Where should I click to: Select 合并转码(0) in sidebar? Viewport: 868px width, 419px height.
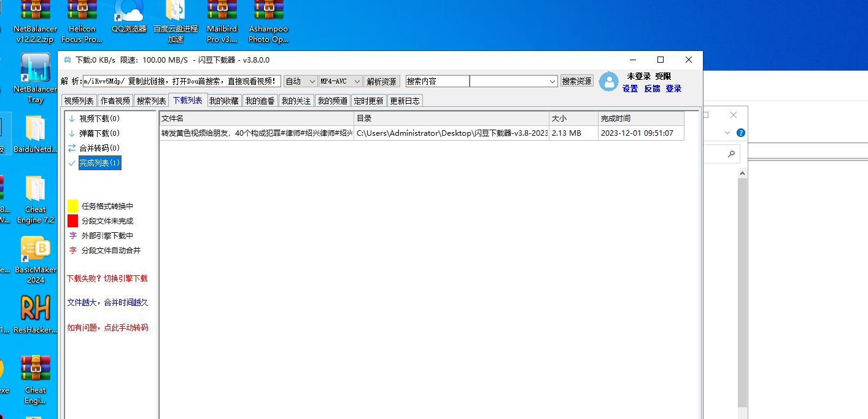pos(99,148)
